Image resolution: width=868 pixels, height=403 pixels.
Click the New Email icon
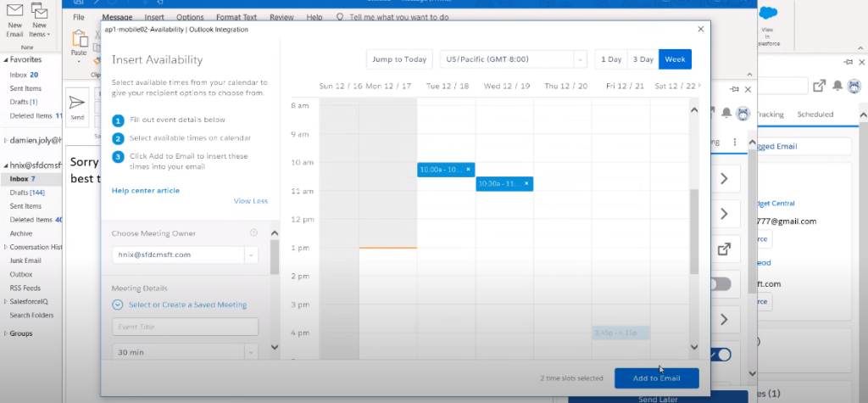[x=15, y=14]
